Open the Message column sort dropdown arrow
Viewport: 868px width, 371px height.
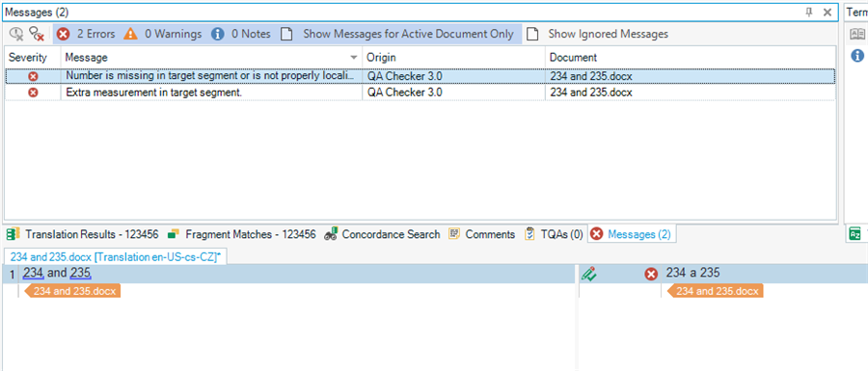click(354, 58)
